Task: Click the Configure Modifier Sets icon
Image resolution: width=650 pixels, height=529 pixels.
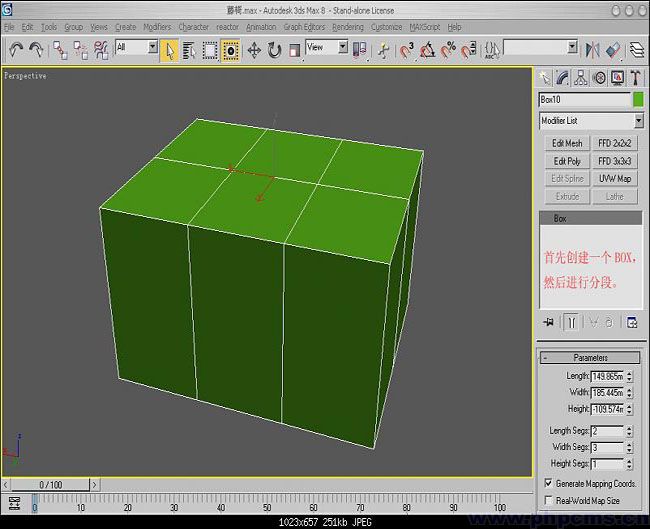Action: tap(631, 322)
